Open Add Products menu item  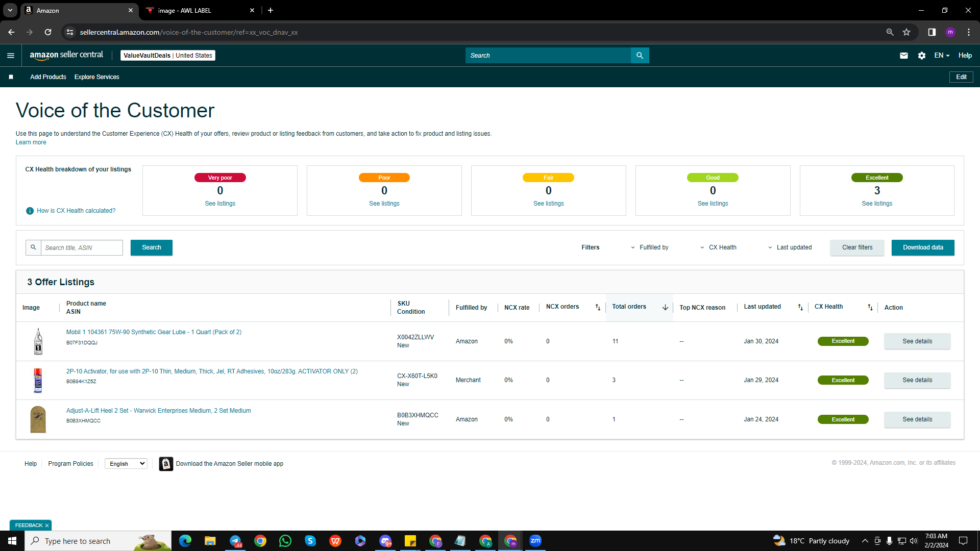point(48,77)
